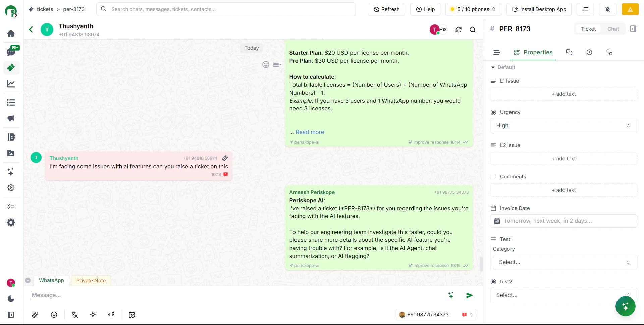Switch to the Chat view tab
The height and width of the screenshot is (325, 644).
pos(613,29)
